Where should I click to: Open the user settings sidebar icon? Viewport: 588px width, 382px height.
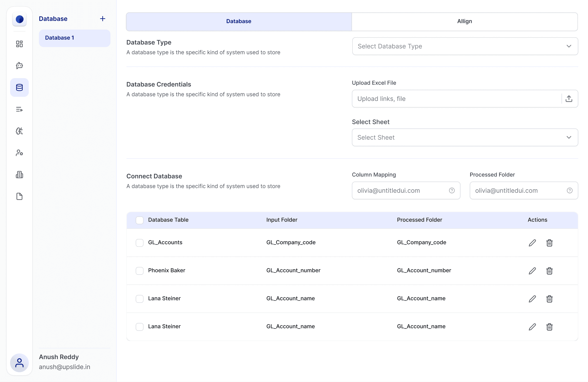(19, 153)
